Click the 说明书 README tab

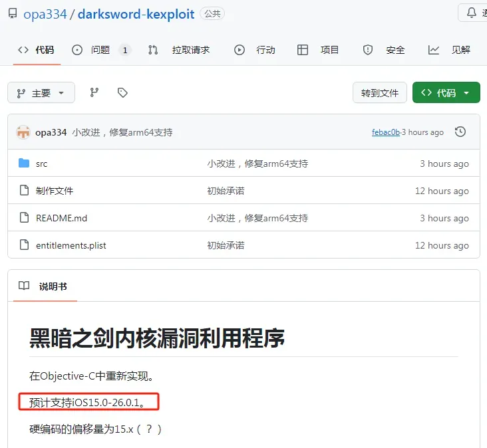pyautogui.click(x=45, y=286)
